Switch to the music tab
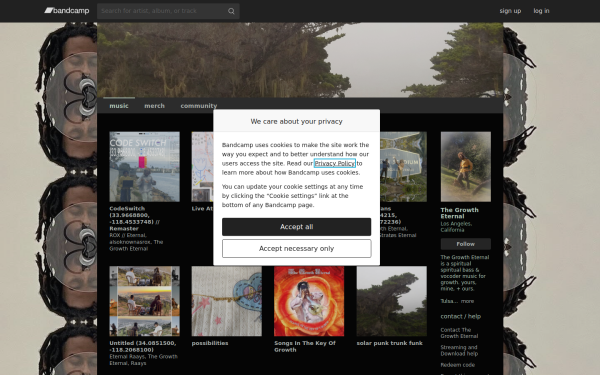 pyautogui.click(x=119, y=106)
